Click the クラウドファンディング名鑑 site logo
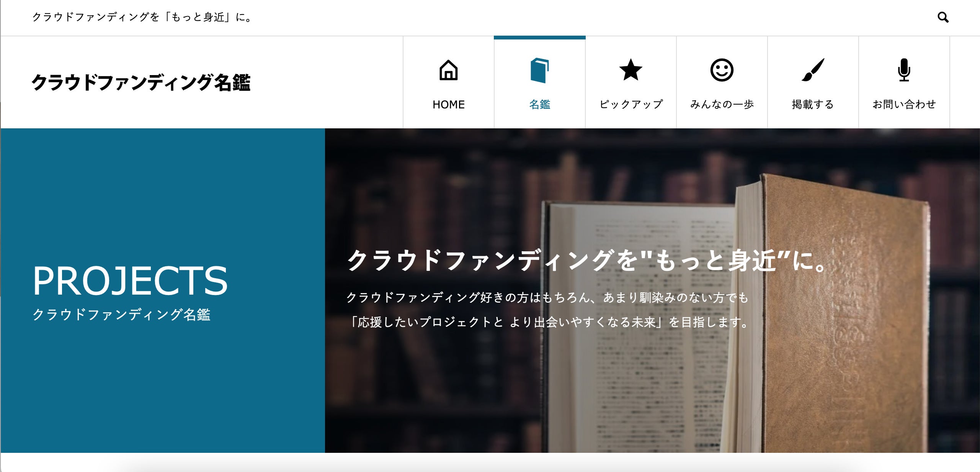Viewport: 980px width, 472px height. (x=141, y=82)
